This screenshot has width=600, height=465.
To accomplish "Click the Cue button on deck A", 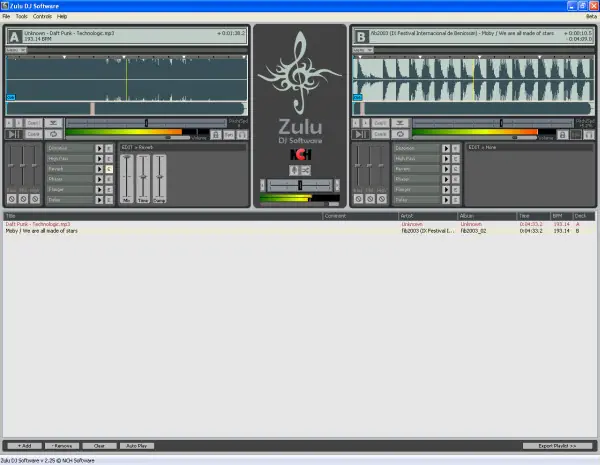I will point(34,134).
